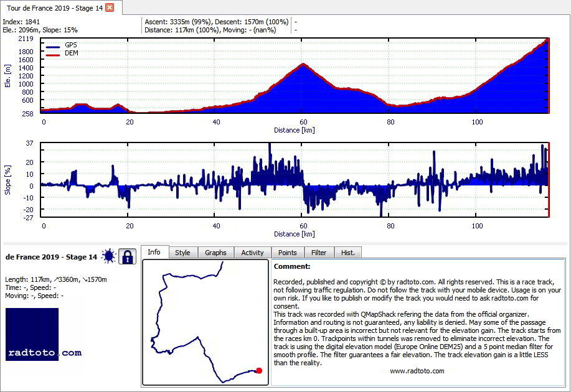The image size is (571, 392).
Task: Click the red end point on track map
Action: pos(259,370)
